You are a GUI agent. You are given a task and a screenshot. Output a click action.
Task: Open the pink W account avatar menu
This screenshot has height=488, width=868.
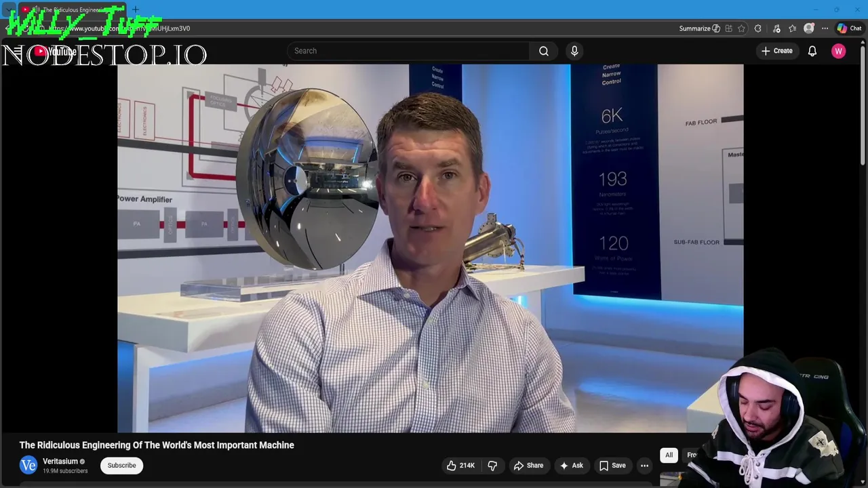coord(839,51)
